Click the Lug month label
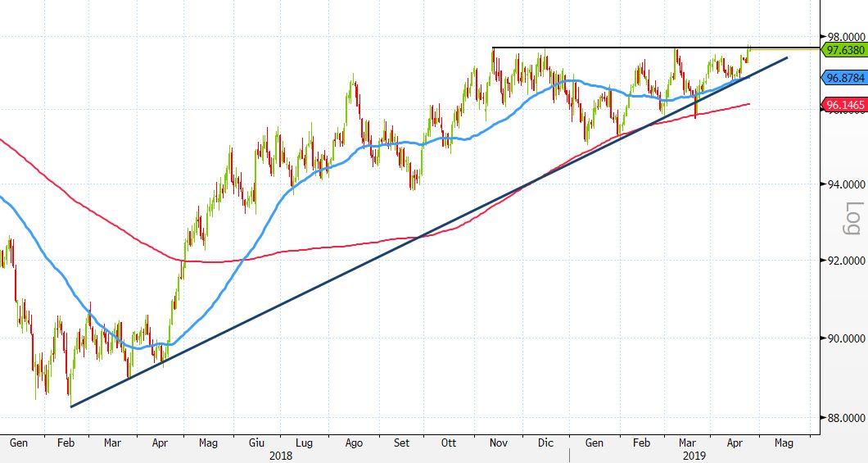Image resolution: width=868 pixels, height=463 pixels. coord(304,443)
